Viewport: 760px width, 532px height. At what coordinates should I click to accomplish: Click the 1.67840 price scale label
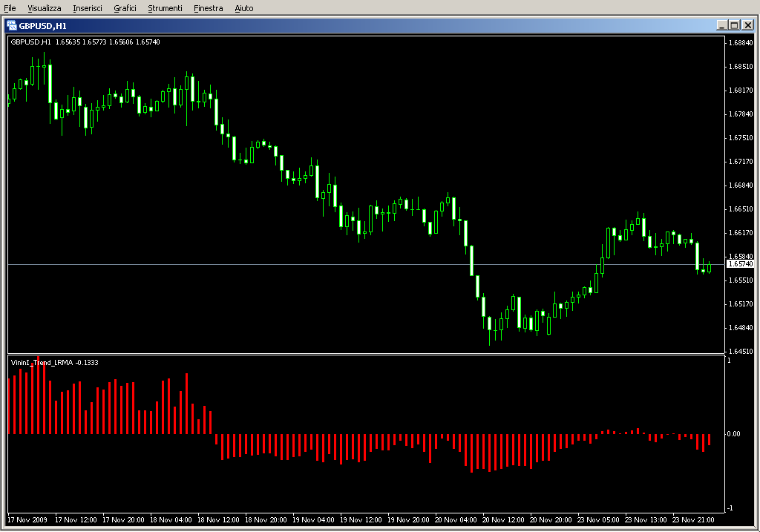click(x=741, y=114)
